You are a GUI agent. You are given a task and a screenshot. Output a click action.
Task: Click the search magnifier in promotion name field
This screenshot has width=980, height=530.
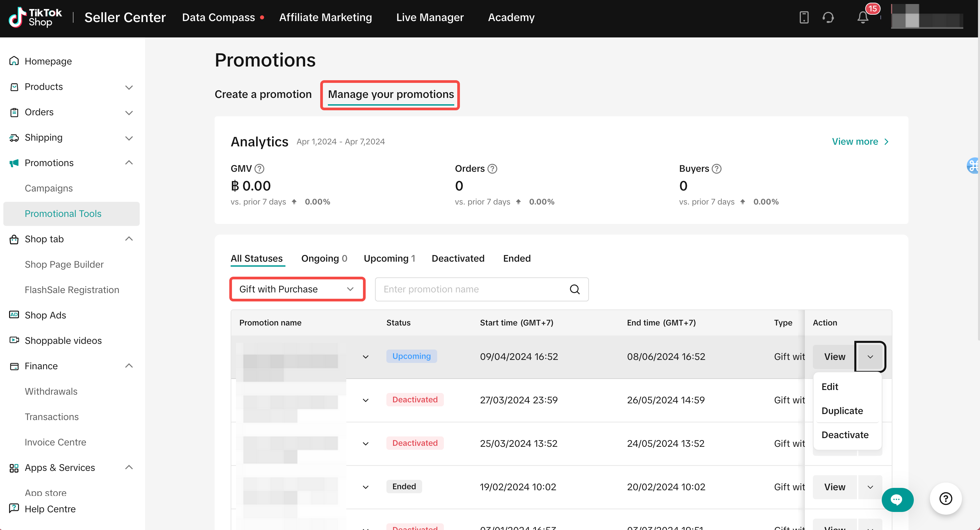pos(575,289)
